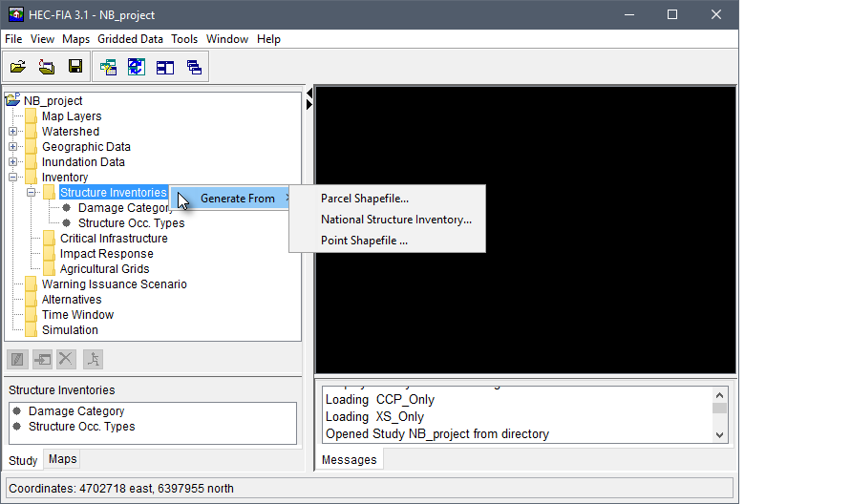Collapse the Inventory tree node

[13, 178]
